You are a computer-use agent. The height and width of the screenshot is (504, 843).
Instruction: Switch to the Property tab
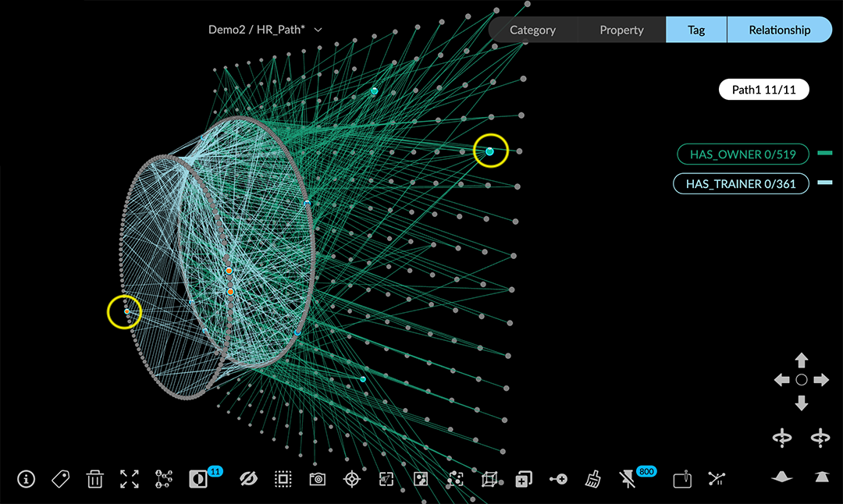pos(621,30)
